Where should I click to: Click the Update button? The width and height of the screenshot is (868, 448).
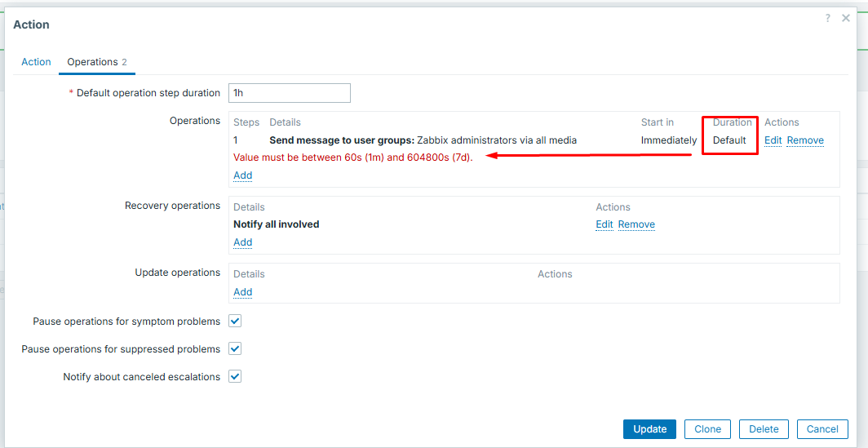[650, 429]
